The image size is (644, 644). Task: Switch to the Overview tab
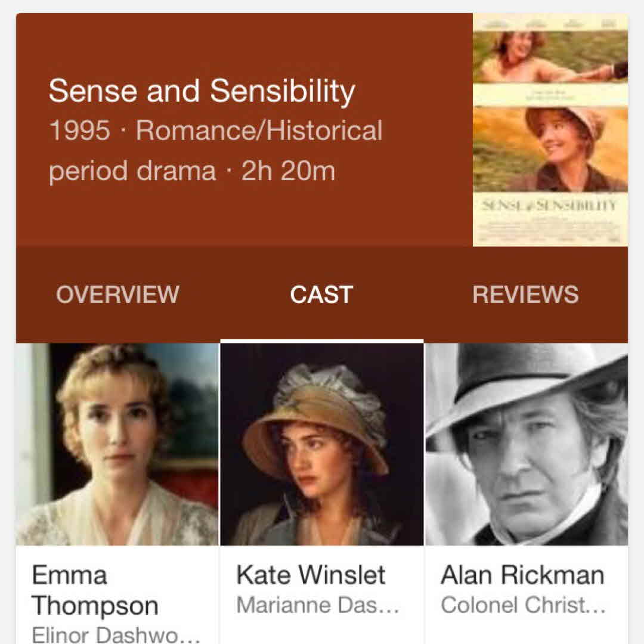tap(117, 295)
